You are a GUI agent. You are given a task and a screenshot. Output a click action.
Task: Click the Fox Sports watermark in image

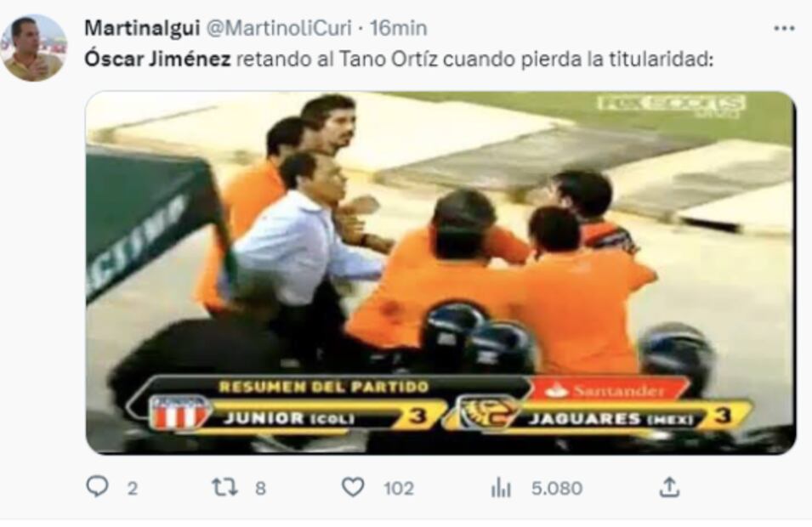(x=671, y=105)
